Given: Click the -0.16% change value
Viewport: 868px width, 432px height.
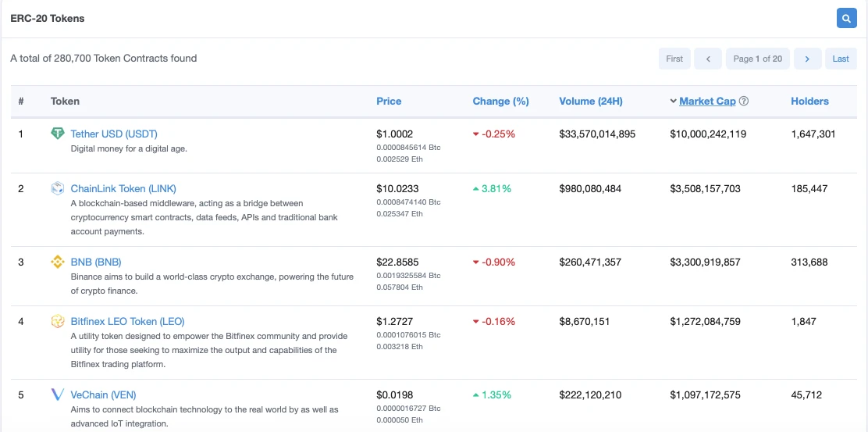Looking at the screenshot, I should click(x=498, y=321).
